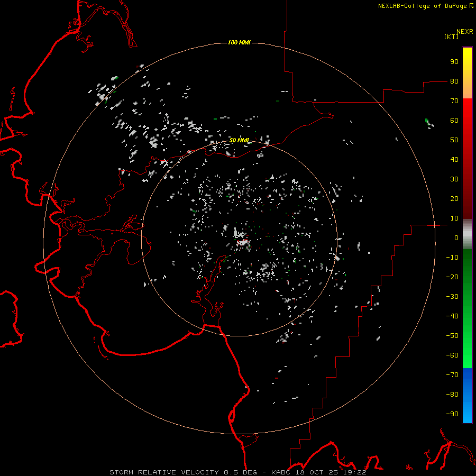Click the 40 value on the velocity scale
Screen dimensions: 476x476
tap(454, 160)
